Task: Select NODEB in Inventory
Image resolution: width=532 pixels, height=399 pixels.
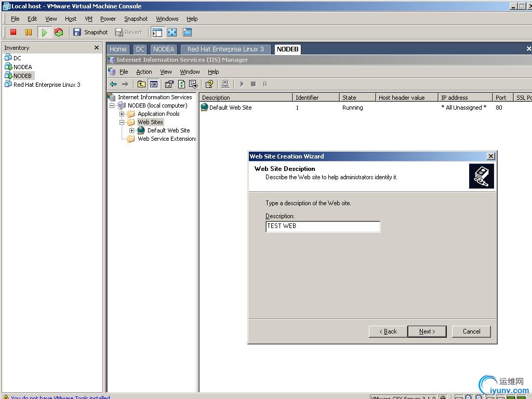Action: [x=22, y=76]
